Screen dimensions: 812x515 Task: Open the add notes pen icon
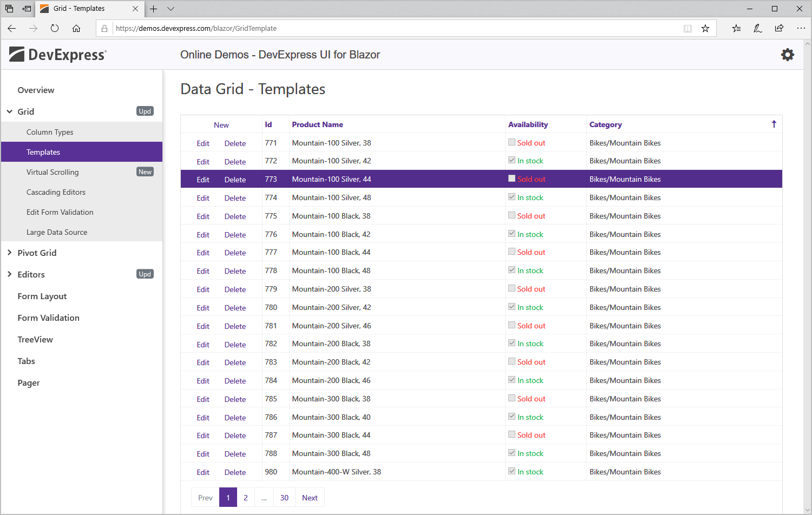click(757, 28)
